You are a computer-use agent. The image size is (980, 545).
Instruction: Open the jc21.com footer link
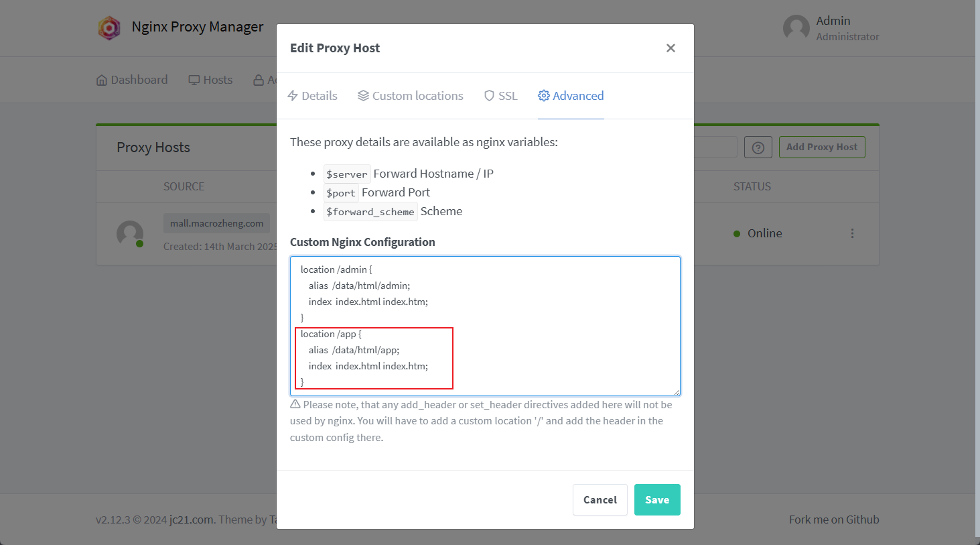point(192,520)
